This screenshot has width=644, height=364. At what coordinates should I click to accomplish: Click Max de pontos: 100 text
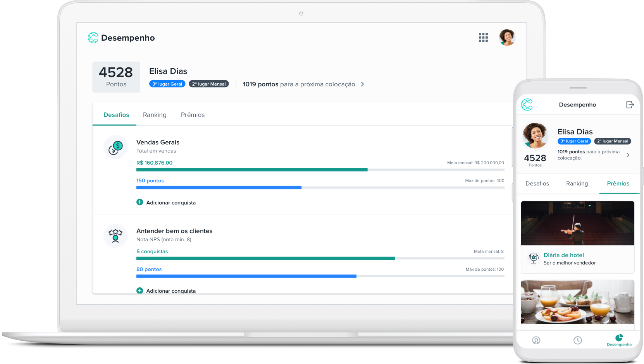(485, 269)
